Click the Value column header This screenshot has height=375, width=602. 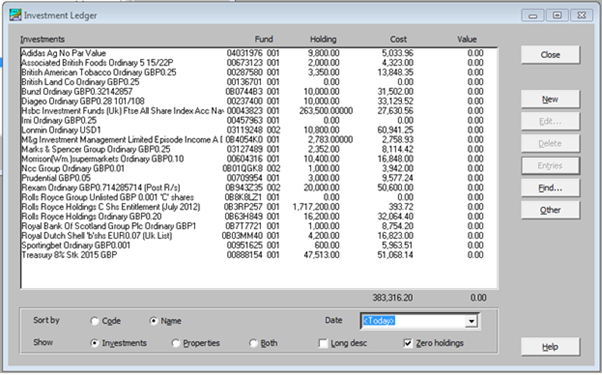[467, 39]
